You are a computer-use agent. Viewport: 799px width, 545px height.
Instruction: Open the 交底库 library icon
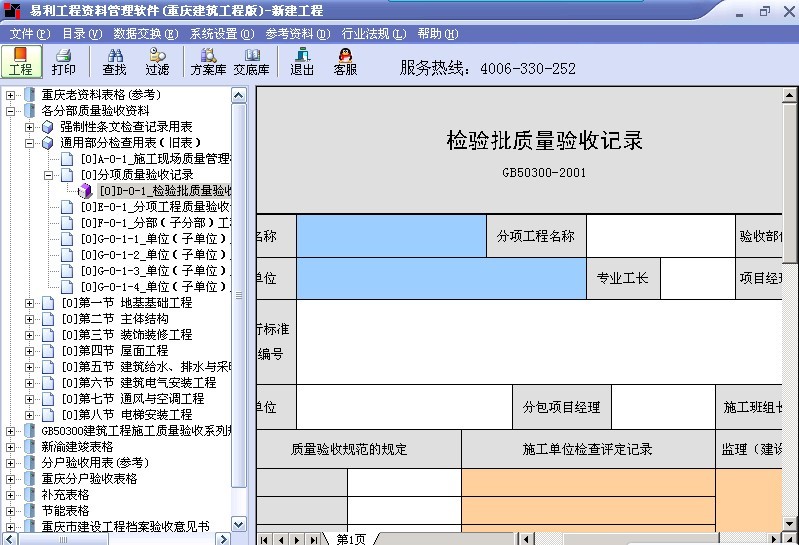click(251, 61)
